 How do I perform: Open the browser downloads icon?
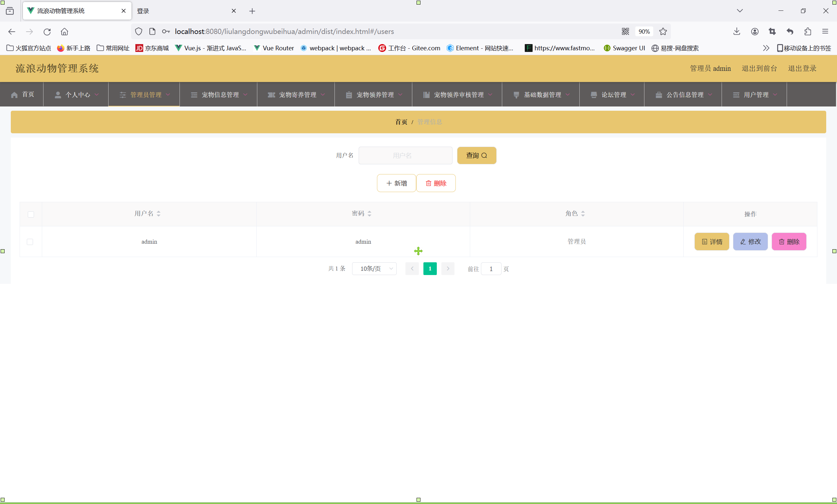click(x=736, y=32)
